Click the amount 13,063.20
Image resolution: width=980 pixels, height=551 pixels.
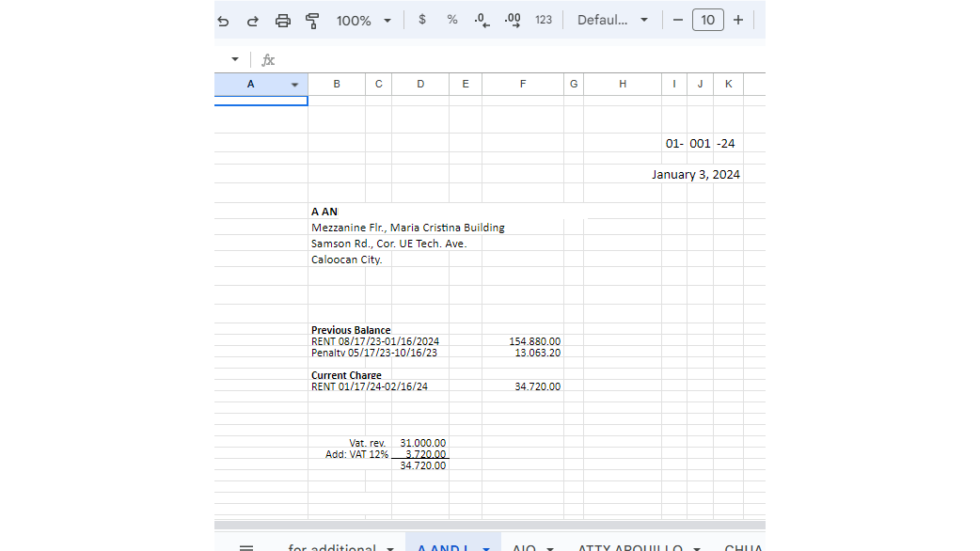coord(537,353)
